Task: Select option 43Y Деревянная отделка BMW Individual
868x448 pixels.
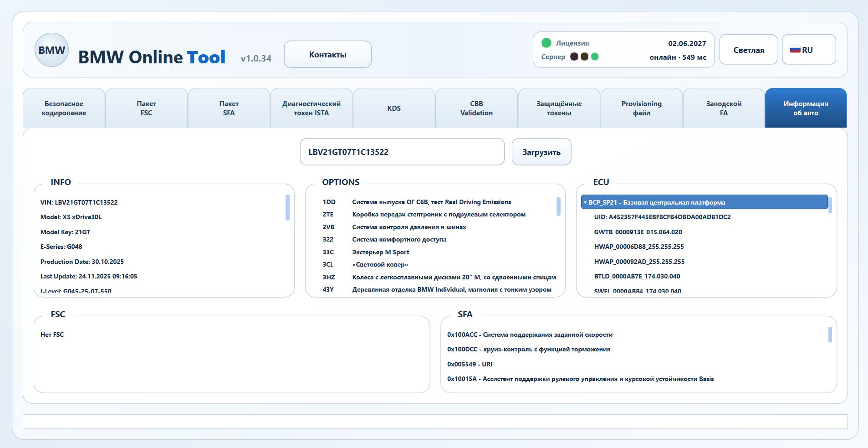Action: pos(437,289)
